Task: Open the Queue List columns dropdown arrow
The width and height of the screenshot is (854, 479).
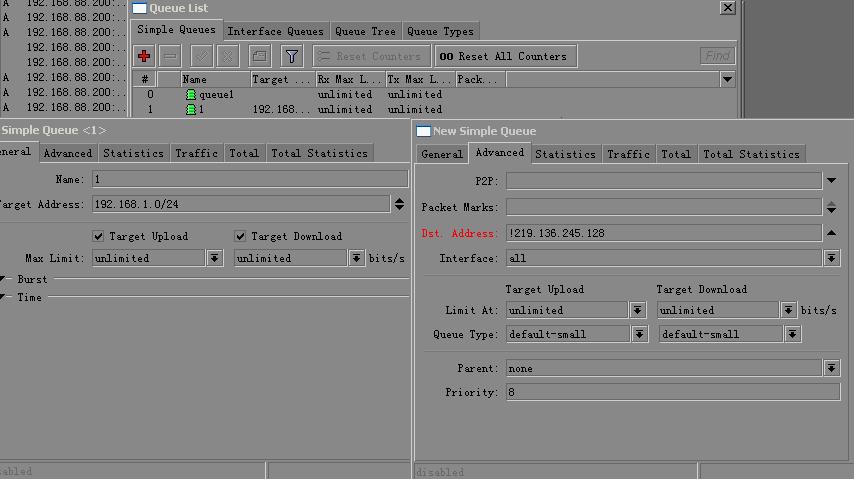Action: click(x=727, y=80)
